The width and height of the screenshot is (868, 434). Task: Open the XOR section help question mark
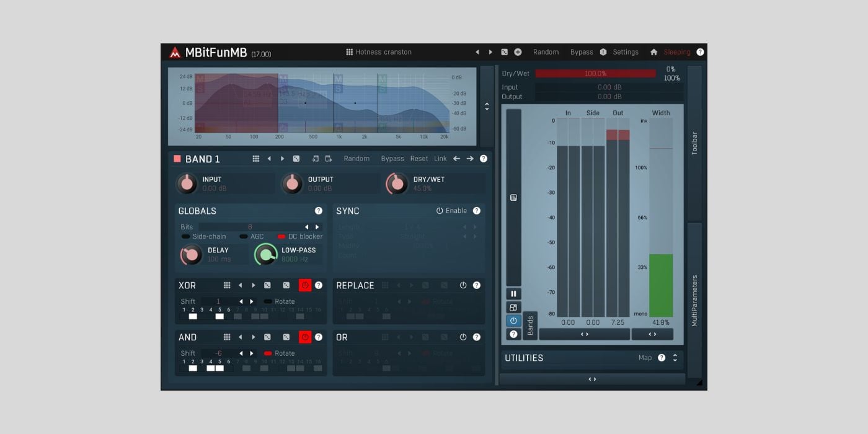point(319,285)
